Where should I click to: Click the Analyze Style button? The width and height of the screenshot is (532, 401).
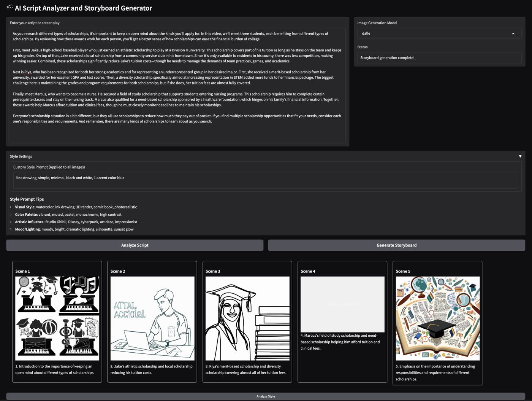coord(266,396)
